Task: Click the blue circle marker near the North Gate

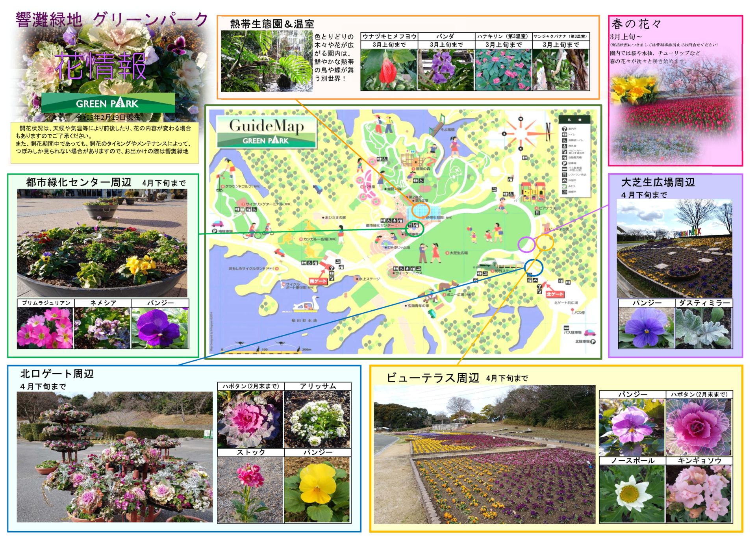Action: pyautogui.click(x=534, y=267)
